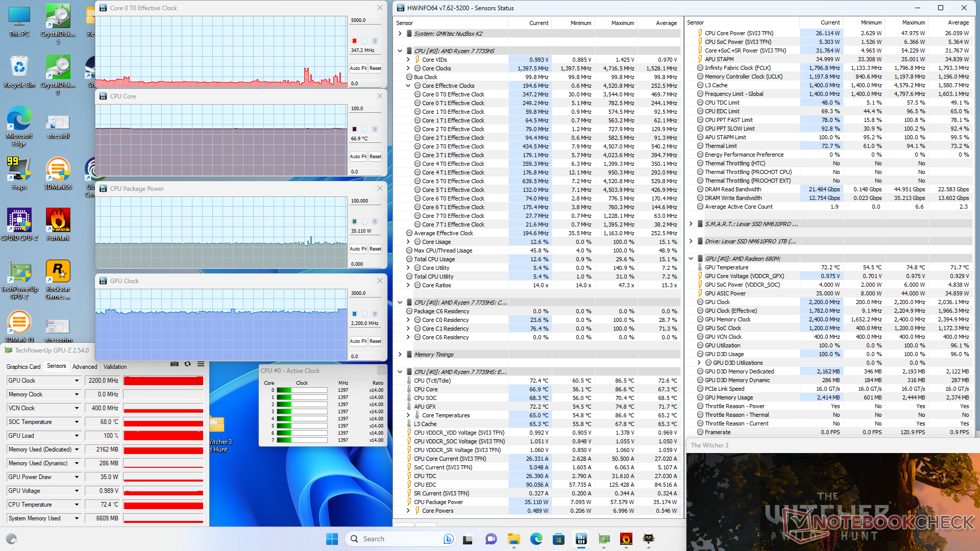Click the GPU-Z refresh icon

pyautogui.click(x=188, y=364)
